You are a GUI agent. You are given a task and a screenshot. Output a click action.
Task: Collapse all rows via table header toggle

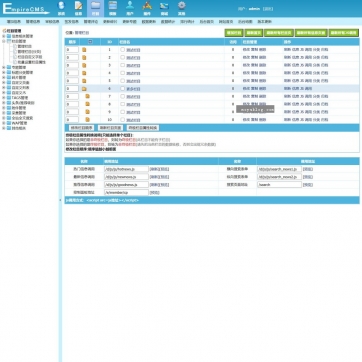click(x=90, y=42)
